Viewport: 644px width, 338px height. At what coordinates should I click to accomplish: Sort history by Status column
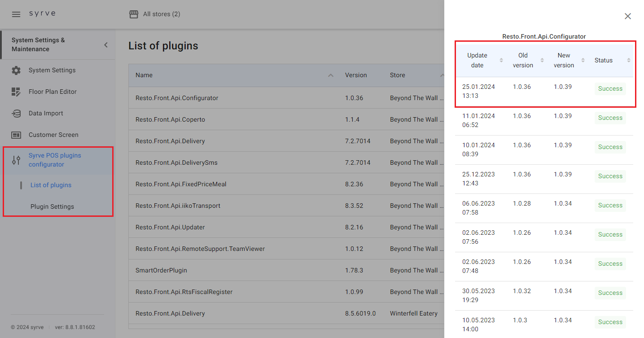point(628,61)
